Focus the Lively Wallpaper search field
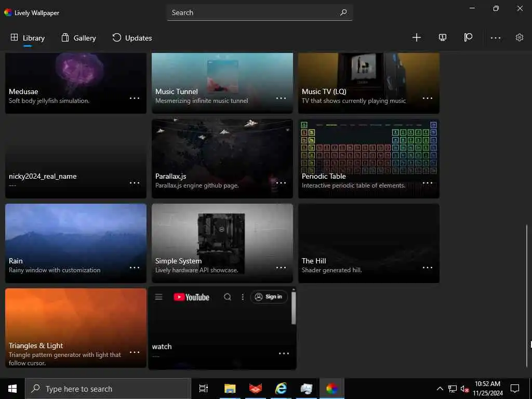This screenshot has height=399, width=532. (x=260, y=12)
